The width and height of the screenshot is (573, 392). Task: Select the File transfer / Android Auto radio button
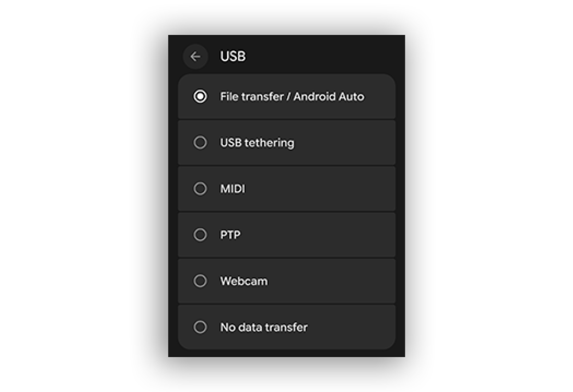tap(200, 97)
